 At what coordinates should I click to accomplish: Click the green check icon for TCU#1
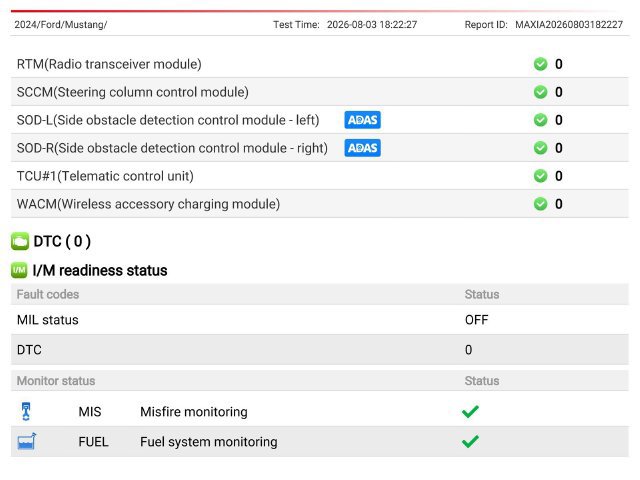click(x=540, y=176)
